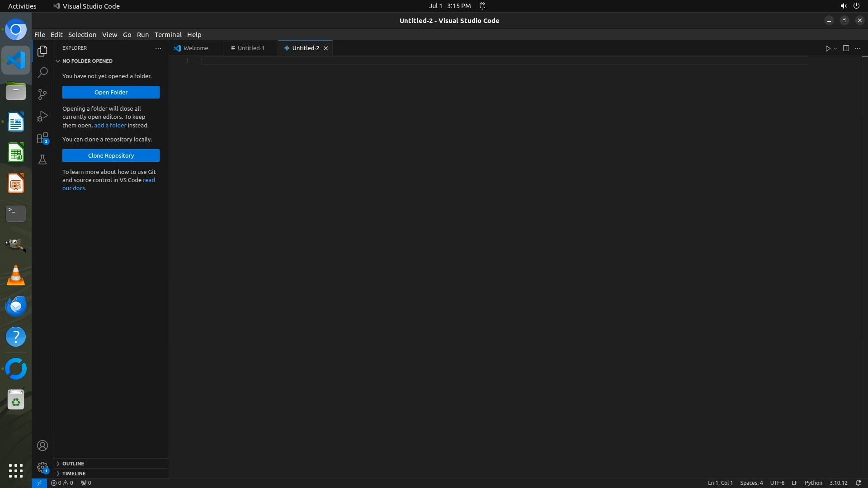Click the Run Python File play icon

(827, 48)
